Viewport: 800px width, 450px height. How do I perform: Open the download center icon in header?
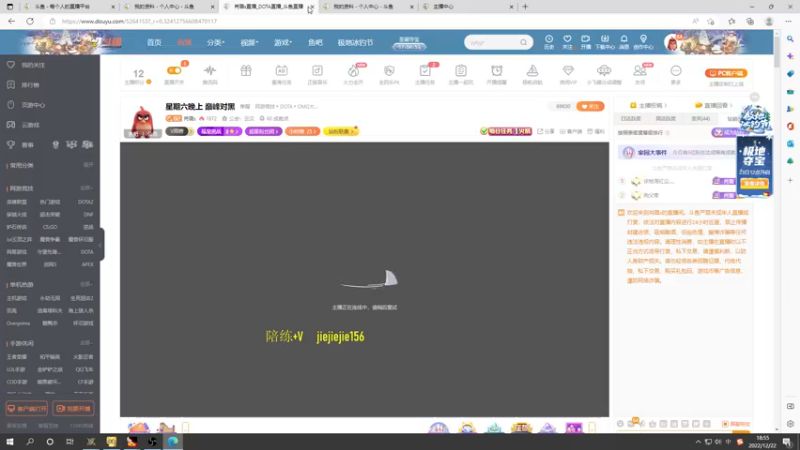click(605, 42)
